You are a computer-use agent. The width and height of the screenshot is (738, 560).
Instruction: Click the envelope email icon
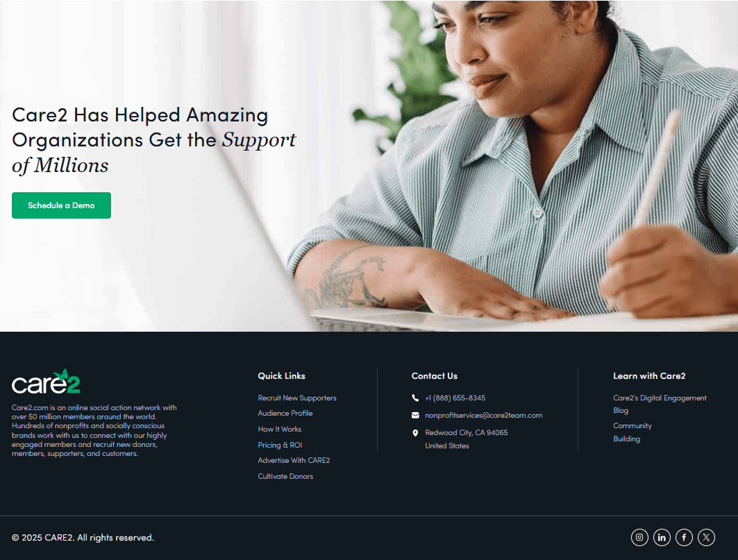[415, 416]
